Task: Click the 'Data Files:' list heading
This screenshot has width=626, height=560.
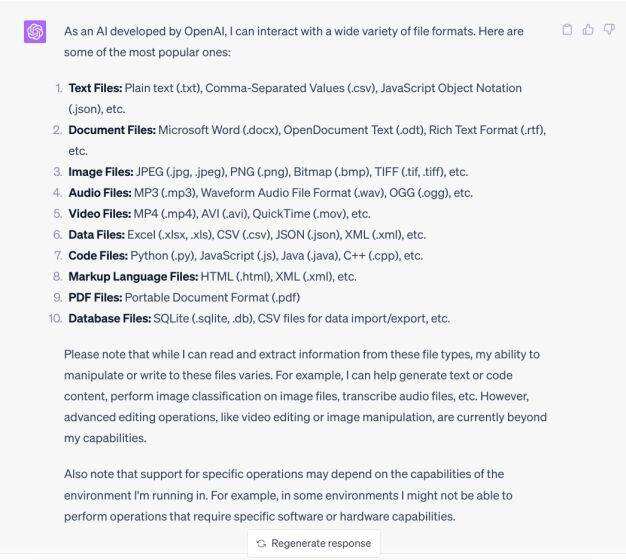Action: coord(96,235)
